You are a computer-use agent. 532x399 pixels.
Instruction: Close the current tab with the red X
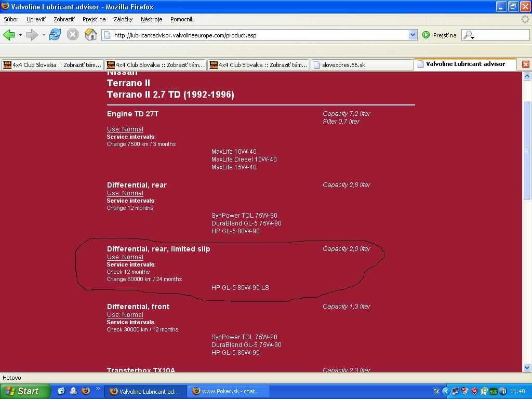click(526, 64)
